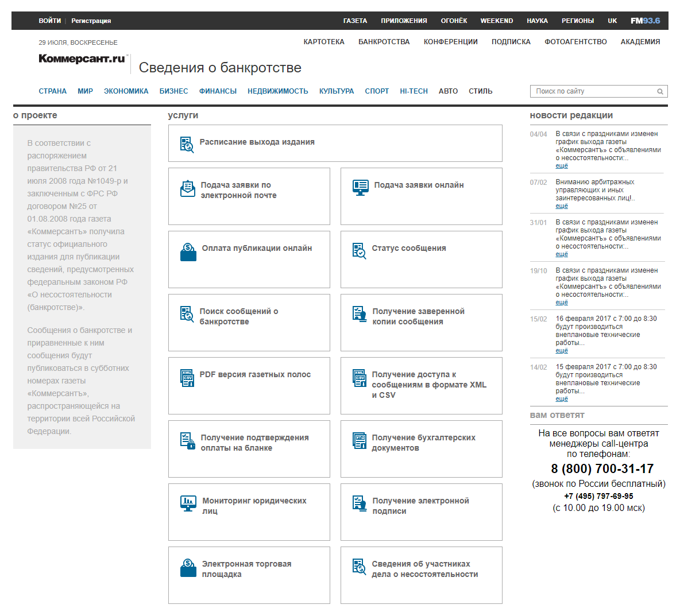Open the КУЛЬТУРА news rubric

(x=337, y=91)
